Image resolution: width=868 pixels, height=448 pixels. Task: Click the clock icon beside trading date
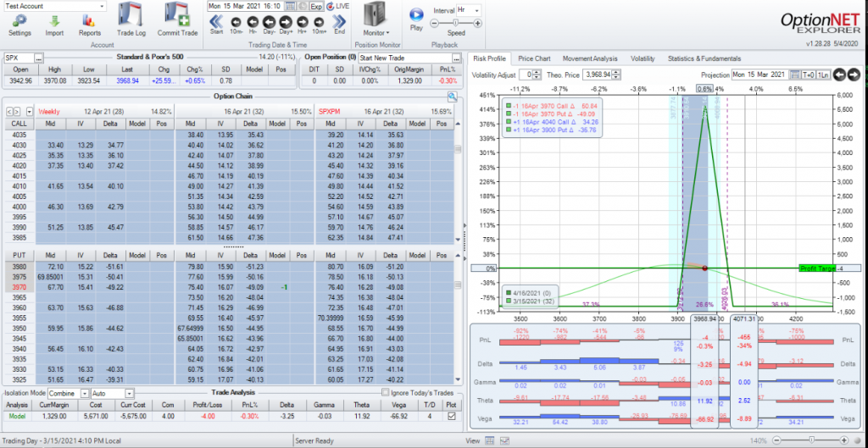click(x=302, y=6)
